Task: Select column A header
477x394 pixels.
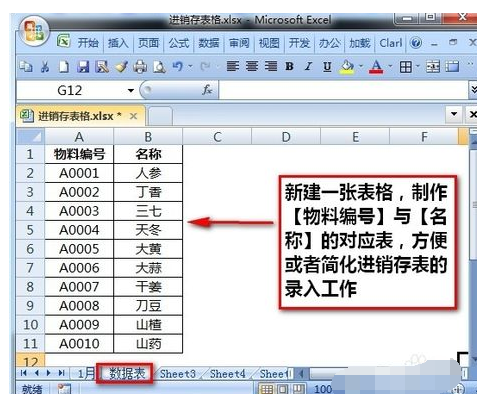Action: (79, 137)
